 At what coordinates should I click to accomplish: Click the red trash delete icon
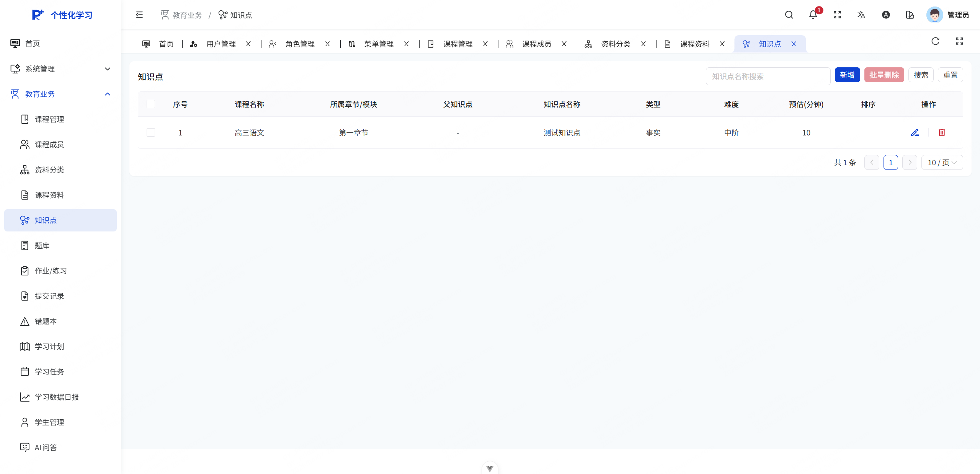(x=942, y=133)
